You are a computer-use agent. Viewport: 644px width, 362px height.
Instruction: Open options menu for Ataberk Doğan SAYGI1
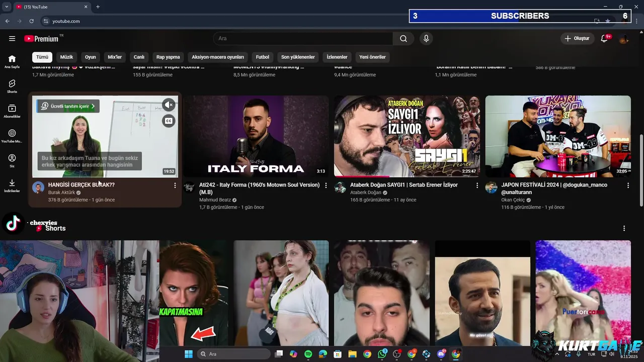coord(477,186)
